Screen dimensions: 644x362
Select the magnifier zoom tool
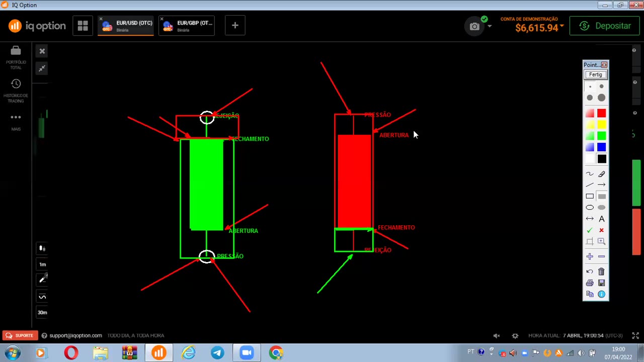pos(602,241)
